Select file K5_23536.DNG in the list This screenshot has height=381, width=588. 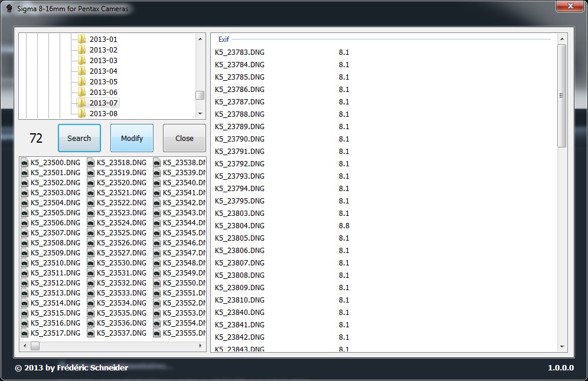point(122,323)
